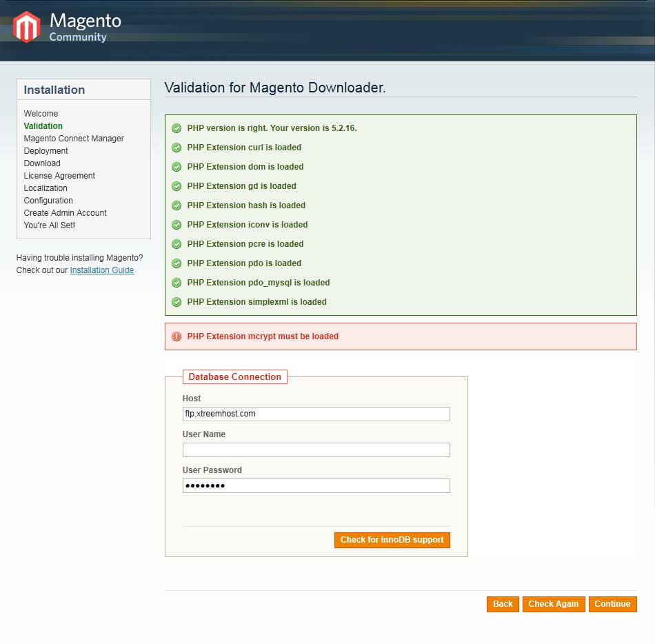Click check icon beside PHP version message
The height and width of the screenshot is (644, 655).
click(177, 128)
